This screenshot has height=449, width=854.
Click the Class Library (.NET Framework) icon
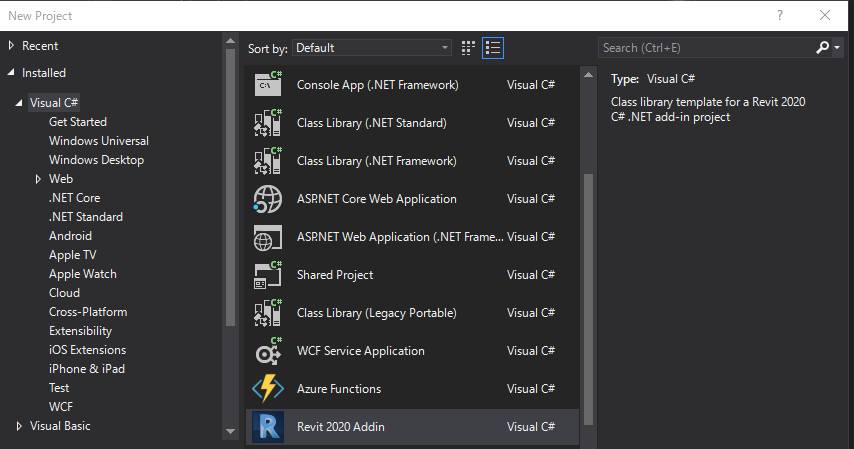(268, 161)
